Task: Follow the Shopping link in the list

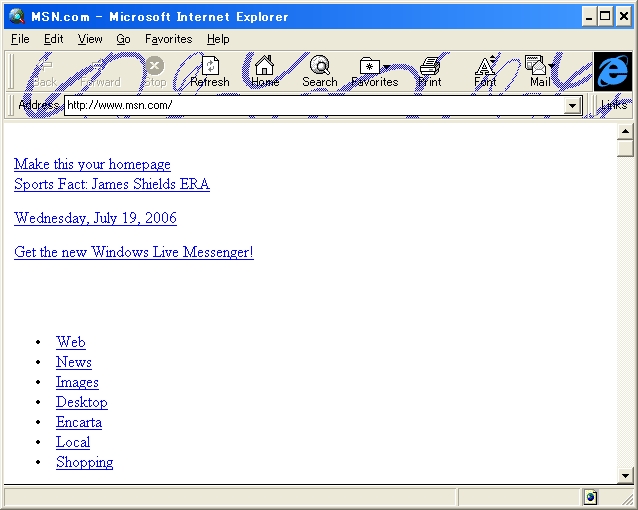Action: click(x=85, y=462)
